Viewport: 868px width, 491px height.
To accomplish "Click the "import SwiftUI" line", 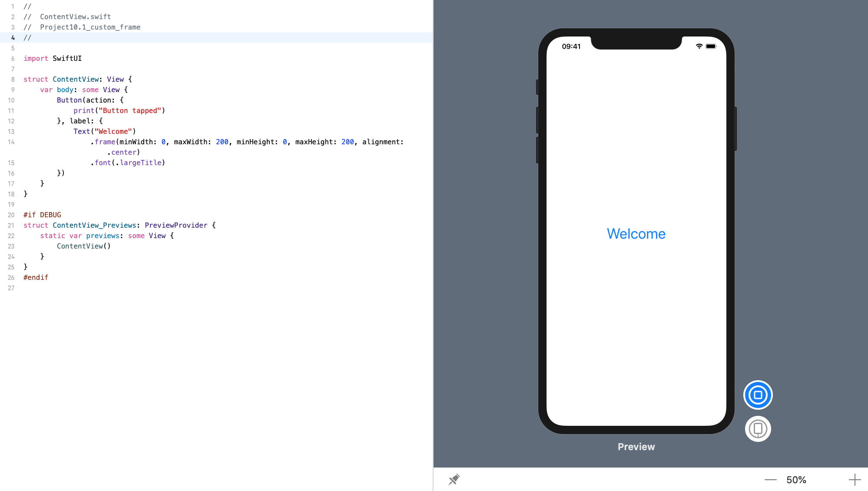I will 53,58.
